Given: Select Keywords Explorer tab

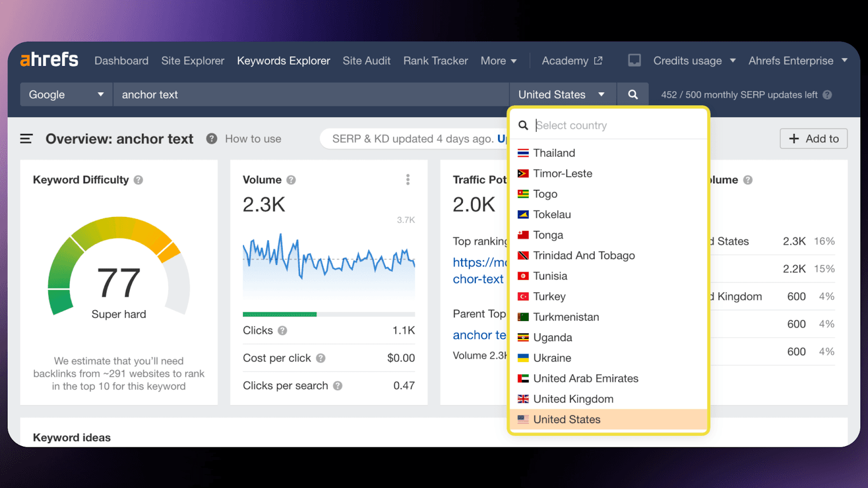Looking at the screenshot, I should [284, 61].
